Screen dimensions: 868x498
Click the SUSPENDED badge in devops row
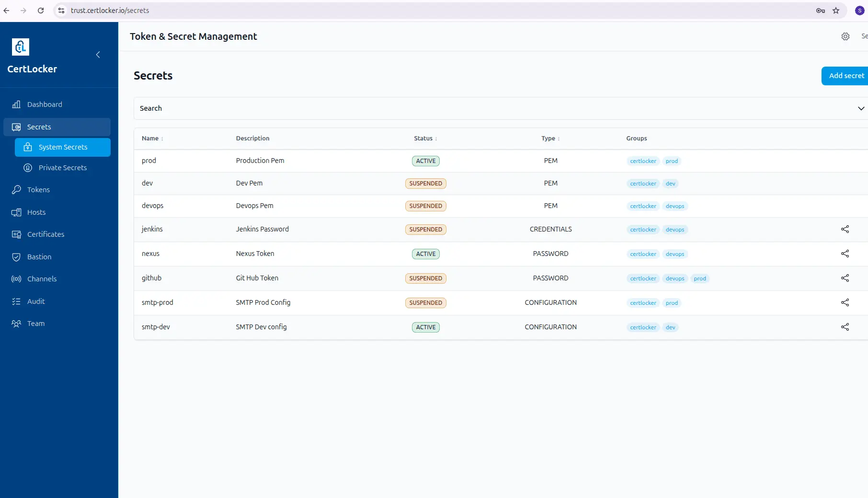click(x=425, y=206)
